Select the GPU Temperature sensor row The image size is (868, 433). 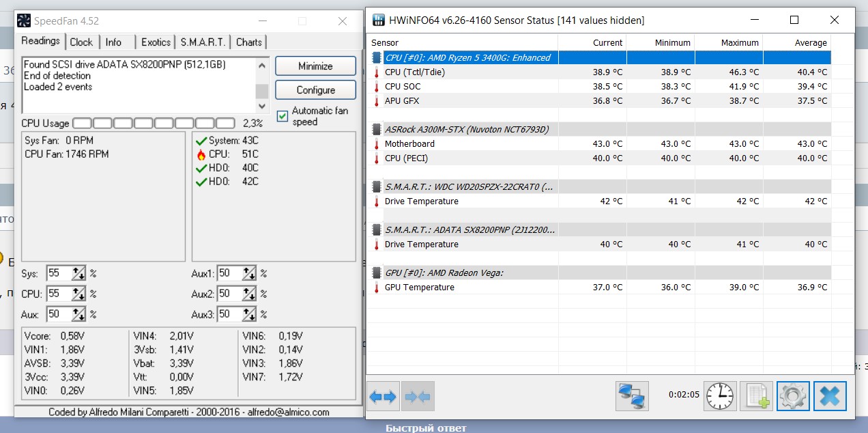coord(601,287)
